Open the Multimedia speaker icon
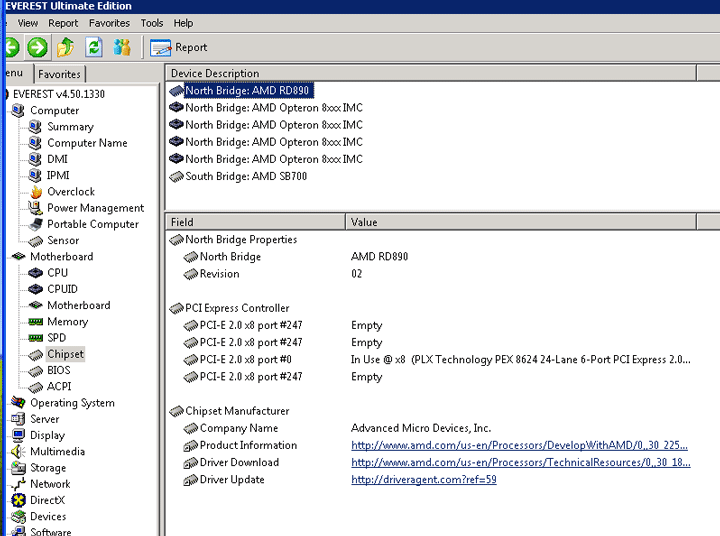This screenshot has width=720, height=536. [18, 451]
